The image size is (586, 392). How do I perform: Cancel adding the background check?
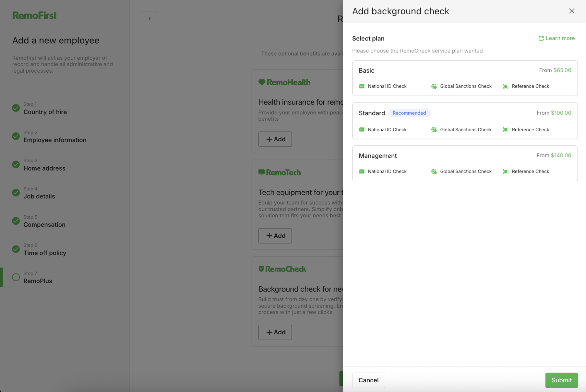click(x=368, y=380)
